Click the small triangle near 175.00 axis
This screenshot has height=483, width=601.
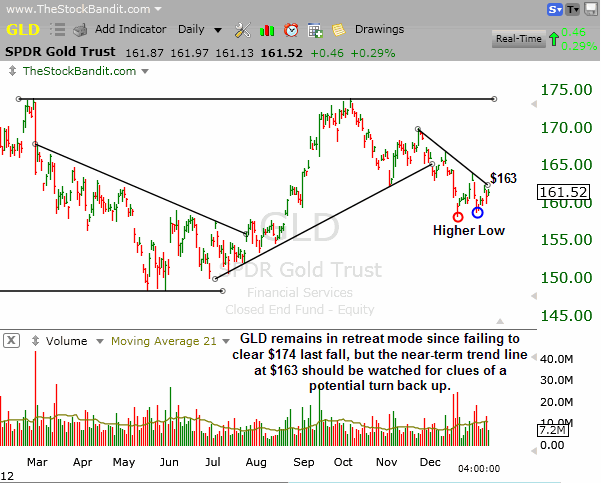pos(534,104)
